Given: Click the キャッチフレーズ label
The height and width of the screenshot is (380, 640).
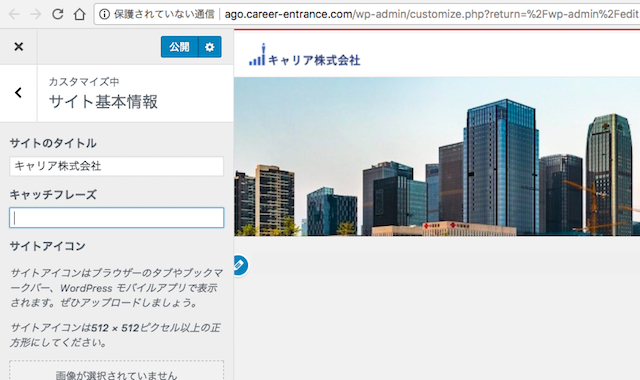Looking at the screenshot, I should [53, 195].
